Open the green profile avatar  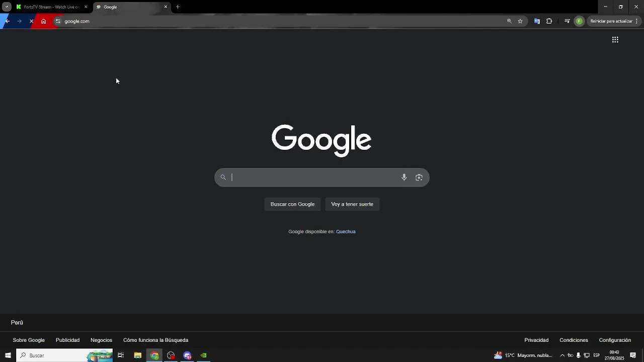click(x=579, y=21)
